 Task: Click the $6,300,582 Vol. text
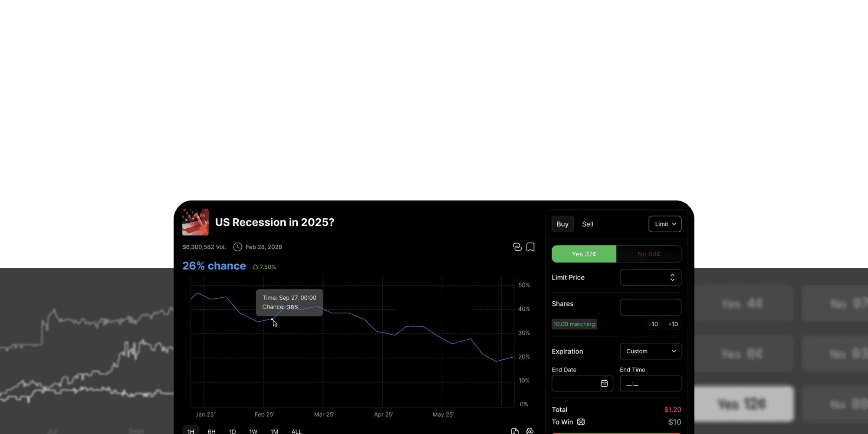pyautogui.click(x=204, y=247)
